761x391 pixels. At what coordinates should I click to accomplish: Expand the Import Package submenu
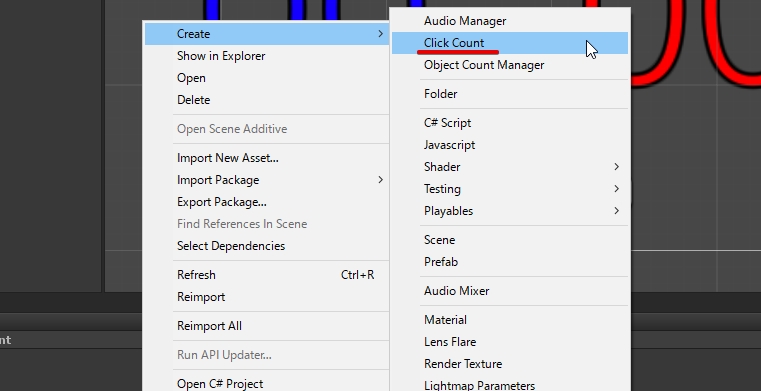coord(266,180)
